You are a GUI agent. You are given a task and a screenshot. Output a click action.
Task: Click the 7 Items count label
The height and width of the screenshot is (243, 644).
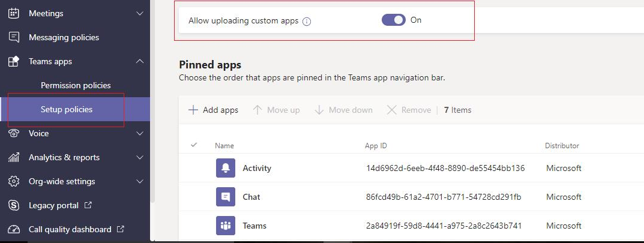457,110
